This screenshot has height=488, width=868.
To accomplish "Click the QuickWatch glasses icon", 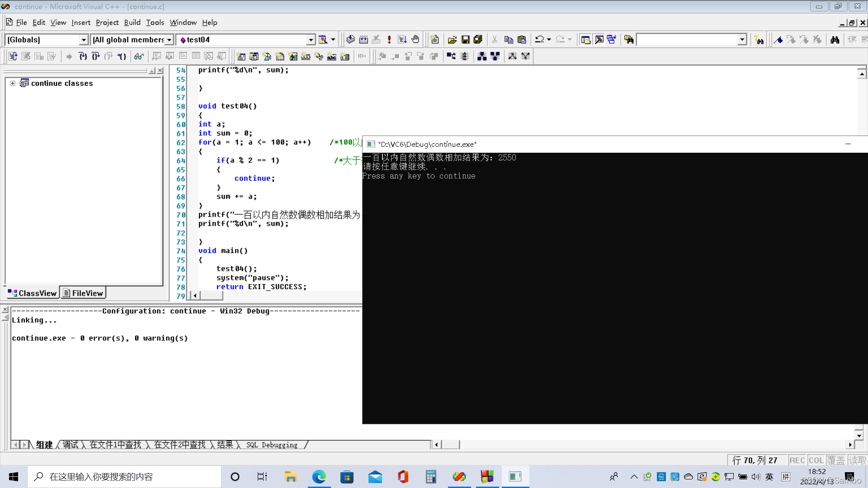I will click(x=139, y=56).
